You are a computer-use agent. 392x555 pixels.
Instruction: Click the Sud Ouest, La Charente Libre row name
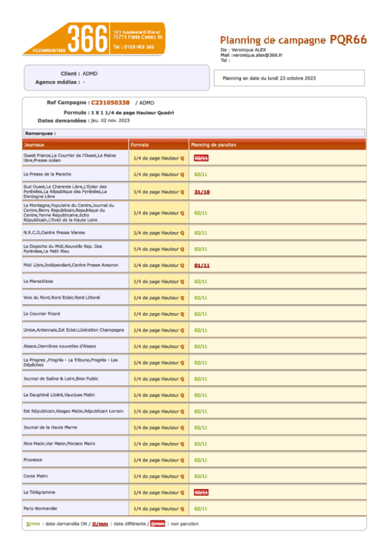65,191
